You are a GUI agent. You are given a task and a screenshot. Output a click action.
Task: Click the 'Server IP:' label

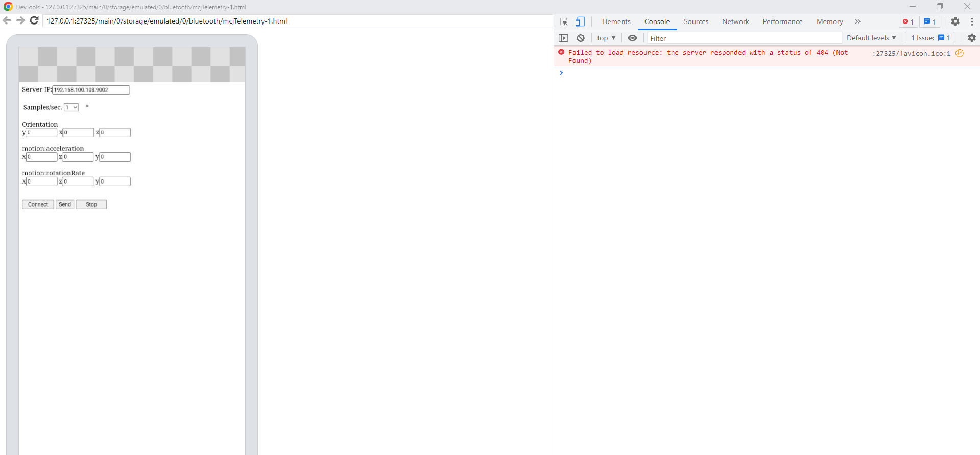click(37, 89)
